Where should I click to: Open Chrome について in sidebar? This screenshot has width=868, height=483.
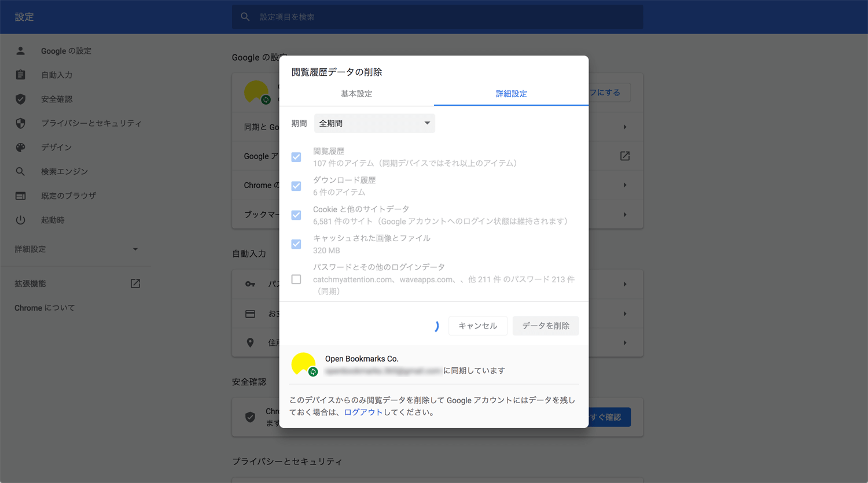click(45, 308)
